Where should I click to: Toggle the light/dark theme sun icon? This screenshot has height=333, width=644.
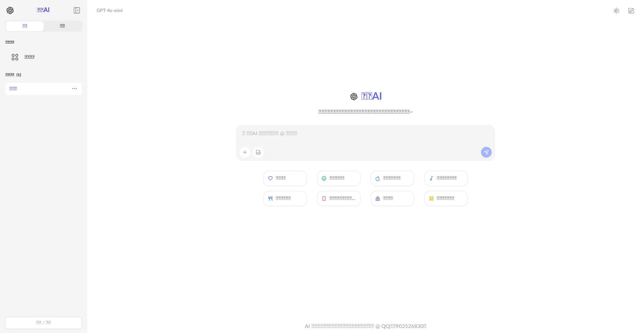click(x=616, y=11)
